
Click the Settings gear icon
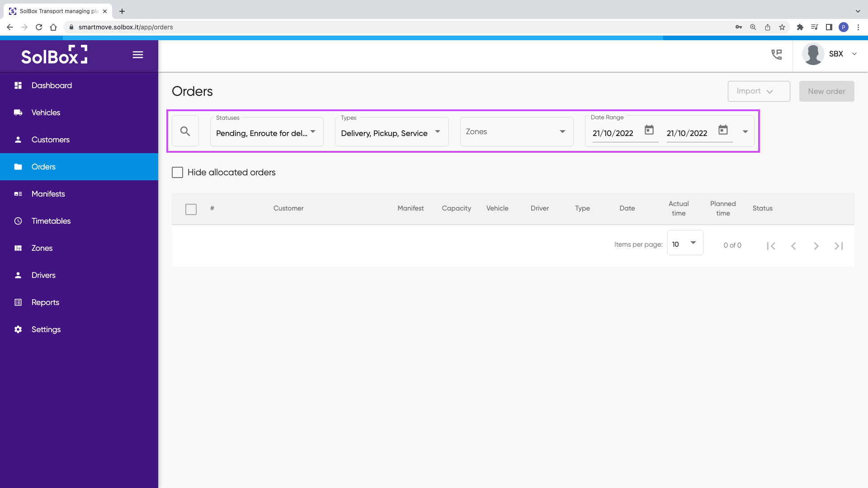click(18, 329)
